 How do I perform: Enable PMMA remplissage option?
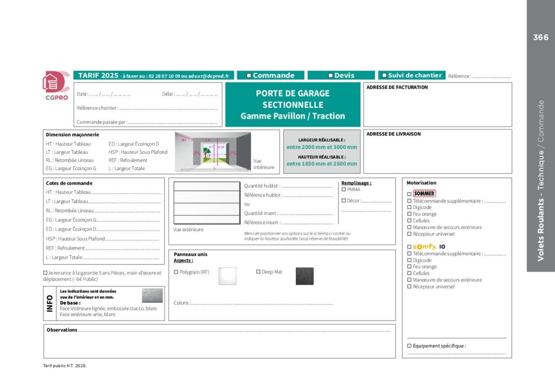click(344, 190)
